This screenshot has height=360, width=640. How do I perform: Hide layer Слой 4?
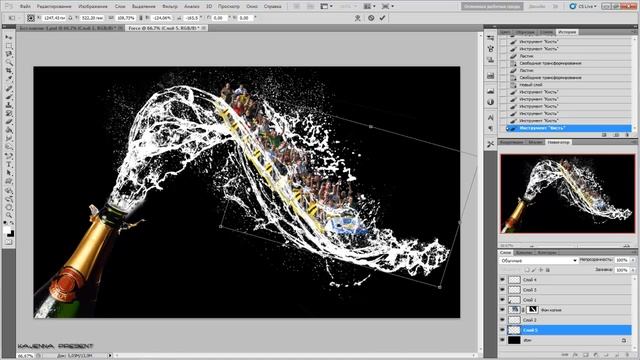pyautogui.click(x=502, y=280)
